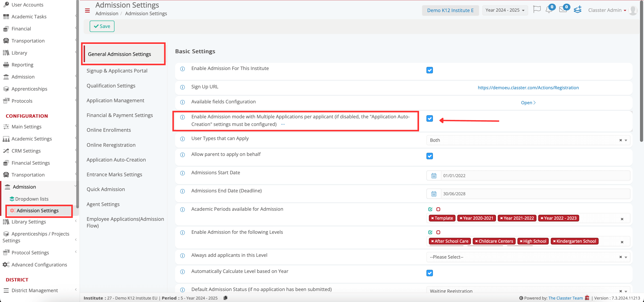
Task: Remove the Template period tag
Action: pyautogui.click(x=432, y=218)
